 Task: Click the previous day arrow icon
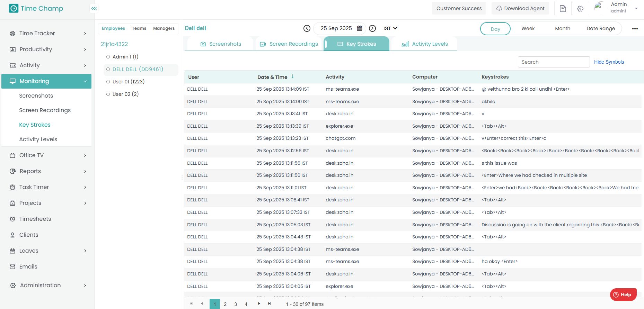click(x=307, y=28)
